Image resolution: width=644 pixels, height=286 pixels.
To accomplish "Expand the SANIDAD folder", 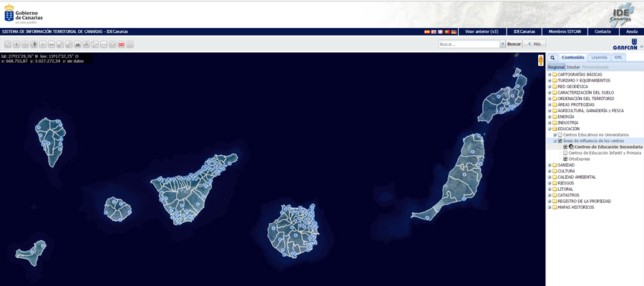I will 549,165.
